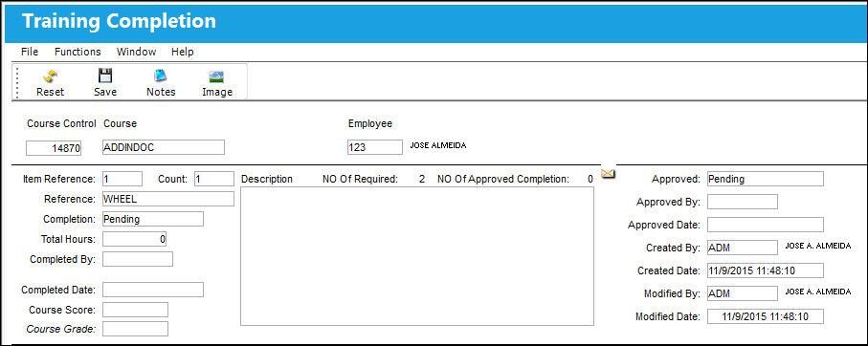Open the Functions menu
The height and width of the screenshot is (346, 868).
(78, 52)
